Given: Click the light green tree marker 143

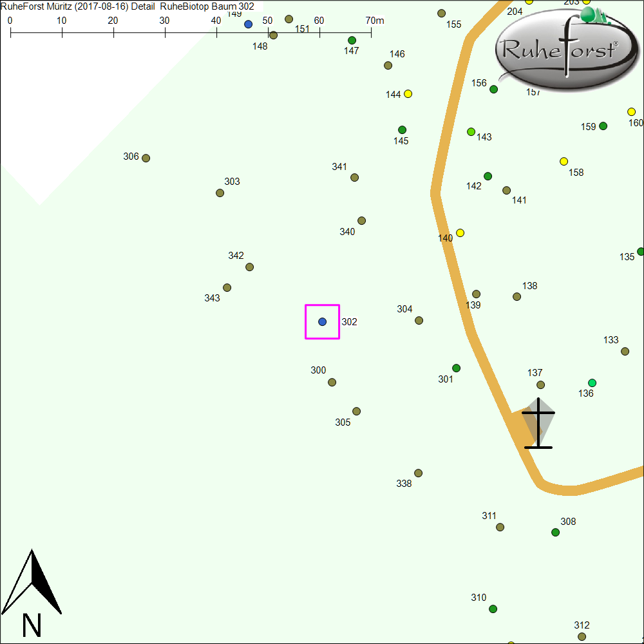Looking at the screenshot, I should (x=471, y=132).
